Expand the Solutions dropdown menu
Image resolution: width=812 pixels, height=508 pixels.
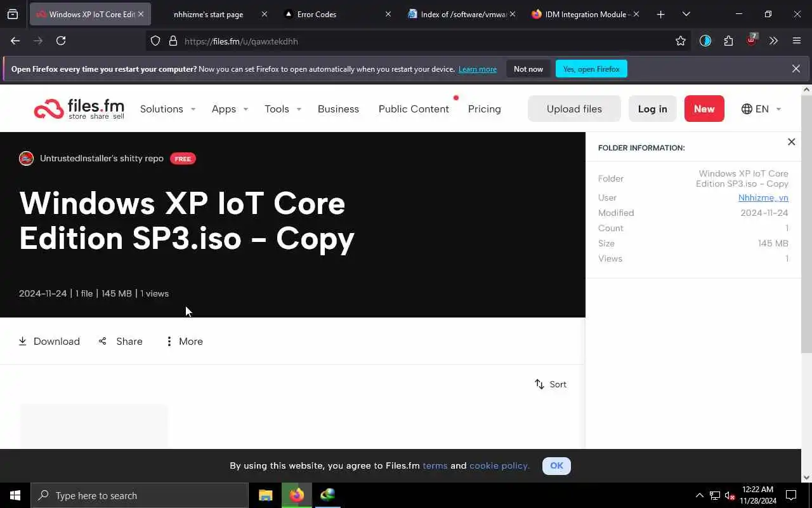(x=167, y=109)
